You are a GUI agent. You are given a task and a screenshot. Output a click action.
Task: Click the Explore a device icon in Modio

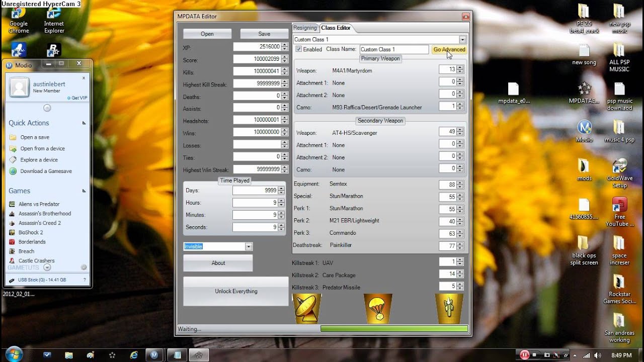[x=13, y=160]
